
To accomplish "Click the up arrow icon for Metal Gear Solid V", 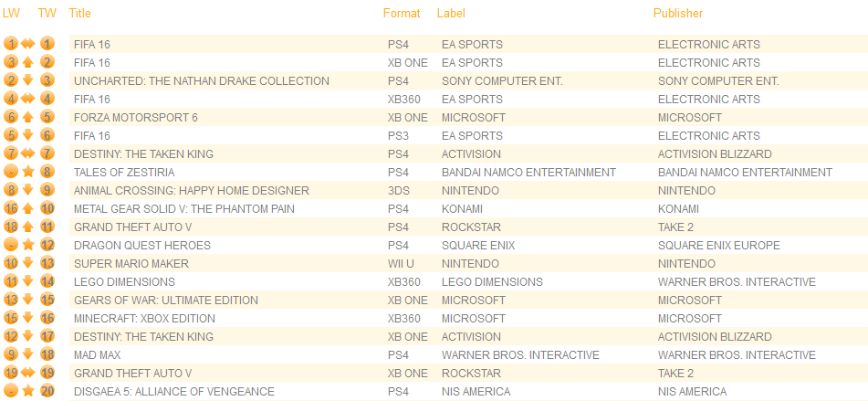I will (27, 209).
